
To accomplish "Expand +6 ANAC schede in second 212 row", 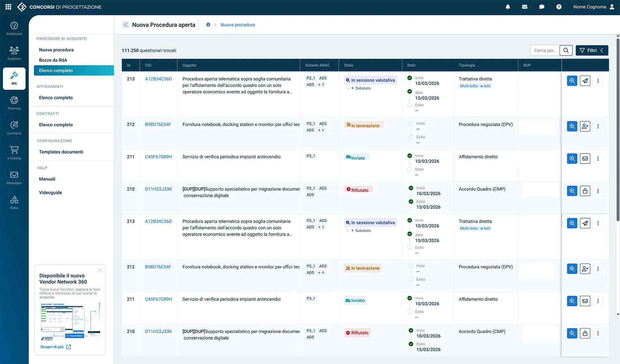I will [x=321, y=272].
